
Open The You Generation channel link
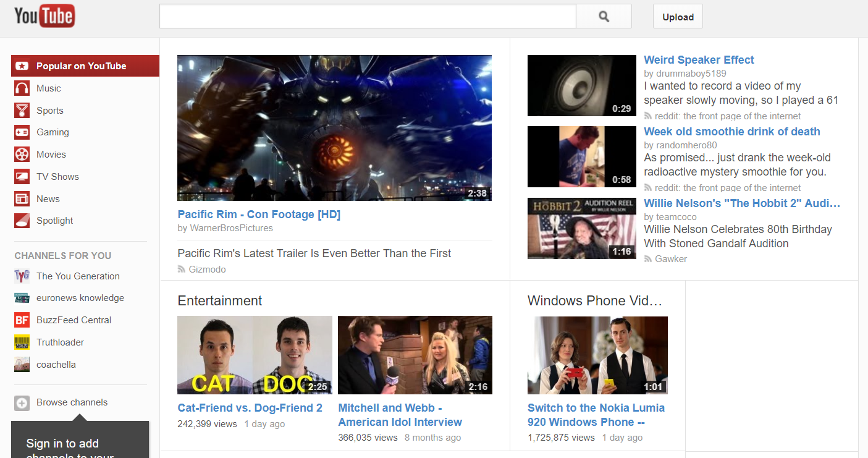click(x=78, y=276)
